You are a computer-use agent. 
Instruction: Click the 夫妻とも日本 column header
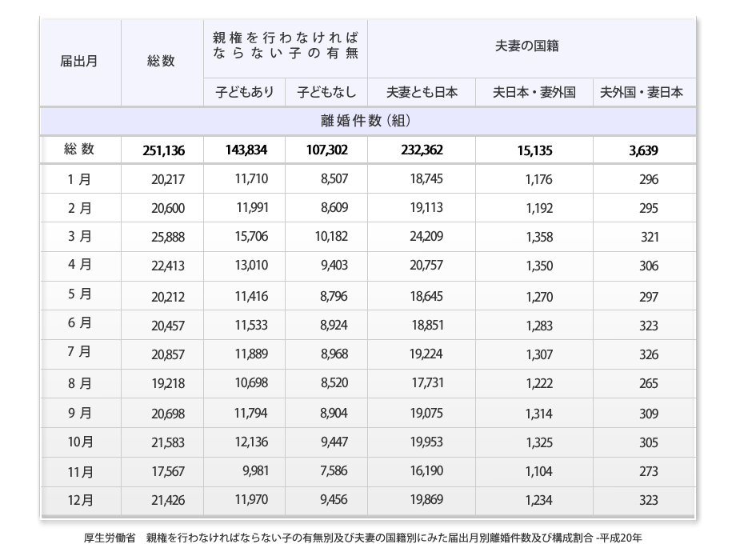pos(422,92)
